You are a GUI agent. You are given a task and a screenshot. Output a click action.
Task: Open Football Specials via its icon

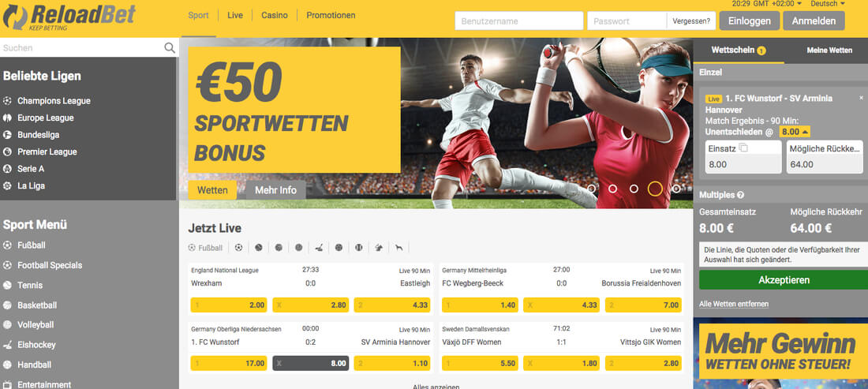(7, 265)
